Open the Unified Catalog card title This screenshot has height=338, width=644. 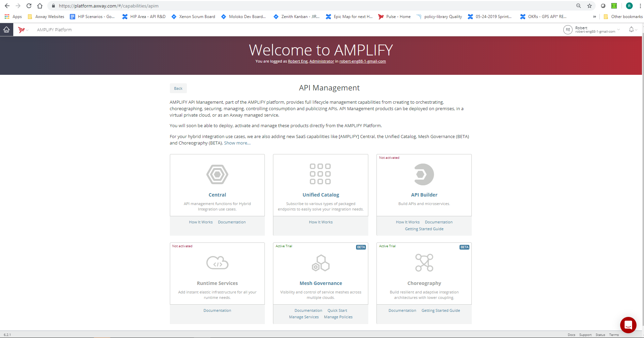pos(321,195)
